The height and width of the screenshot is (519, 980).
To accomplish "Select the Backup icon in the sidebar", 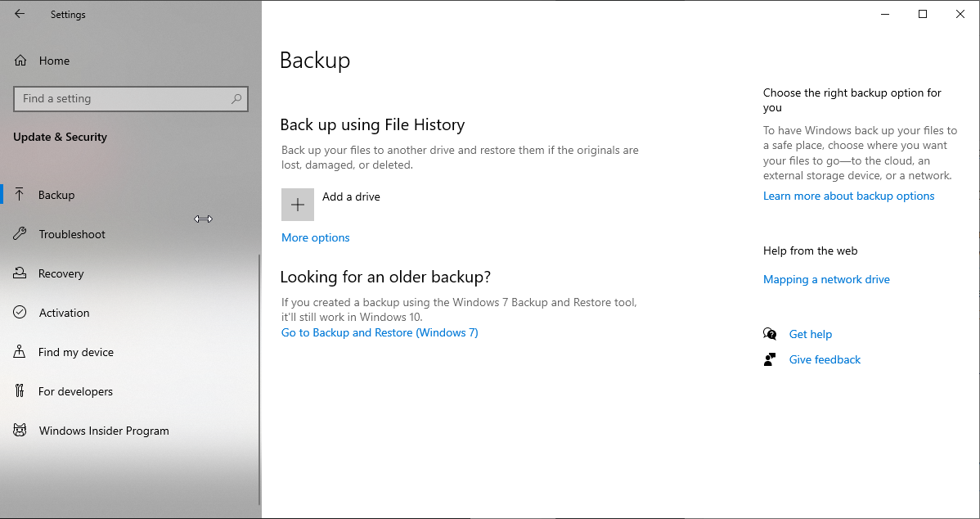I will point(20,195).
